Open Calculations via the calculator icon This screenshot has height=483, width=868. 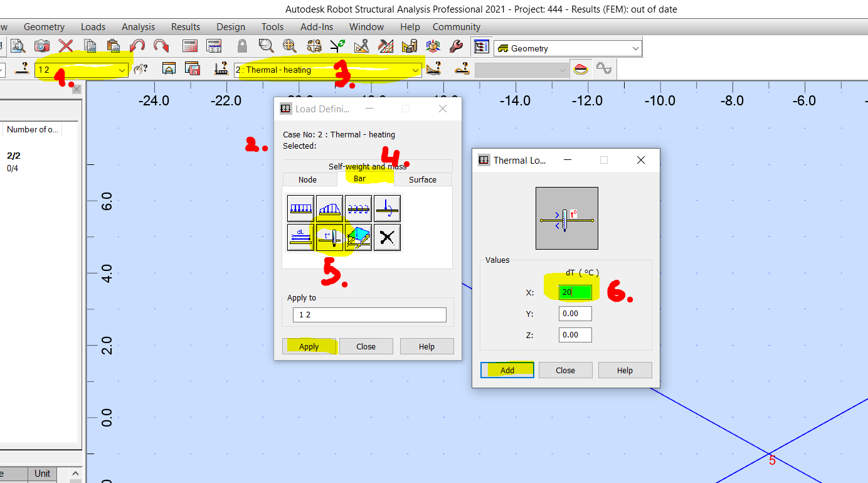[189, 46]
